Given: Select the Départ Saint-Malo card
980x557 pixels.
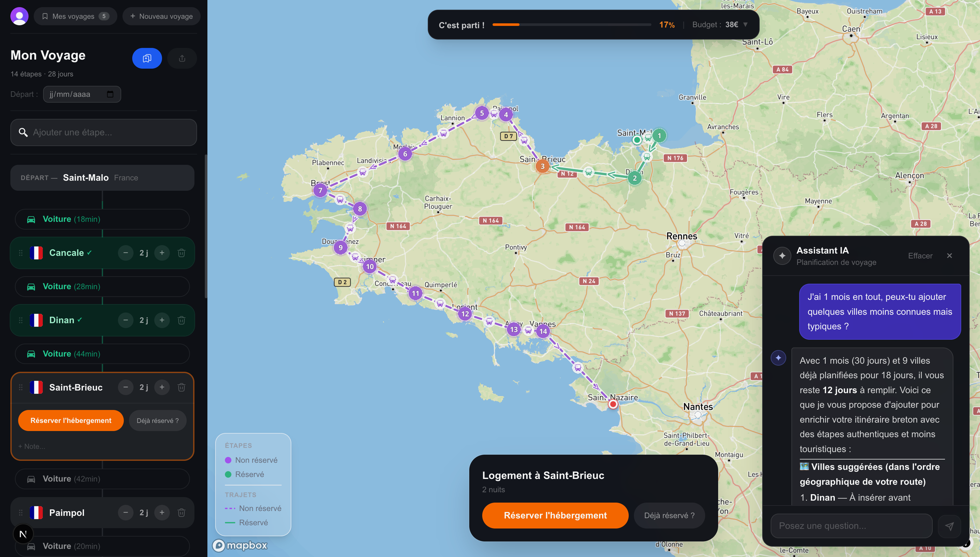Looking at the screenshot, I should coord(103,177).
